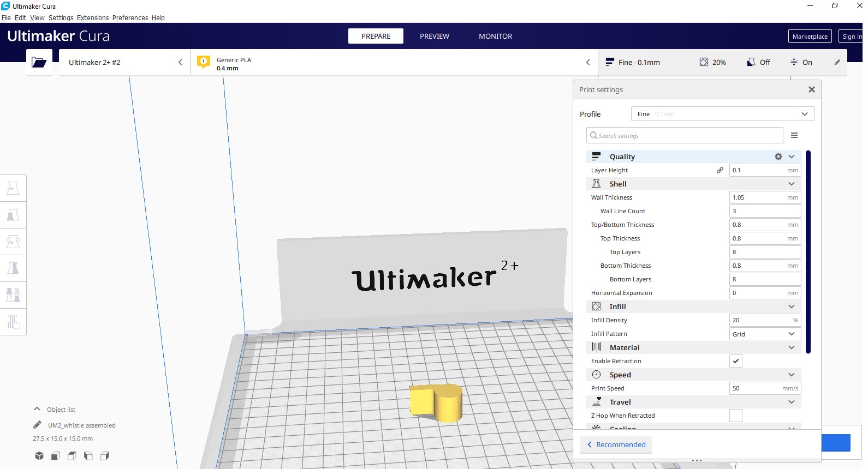
Task: Collapse the Generic PLA material selector
Action: point(588,62)
